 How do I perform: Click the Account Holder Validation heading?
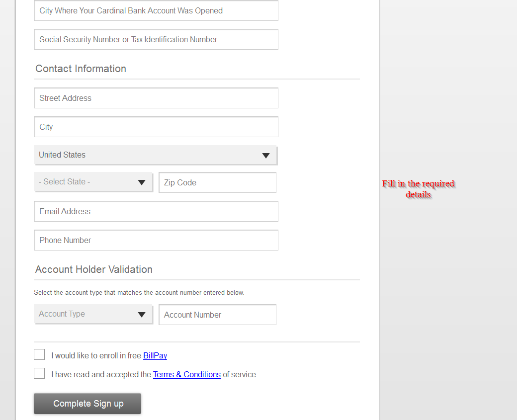click(x=93, y=270)
